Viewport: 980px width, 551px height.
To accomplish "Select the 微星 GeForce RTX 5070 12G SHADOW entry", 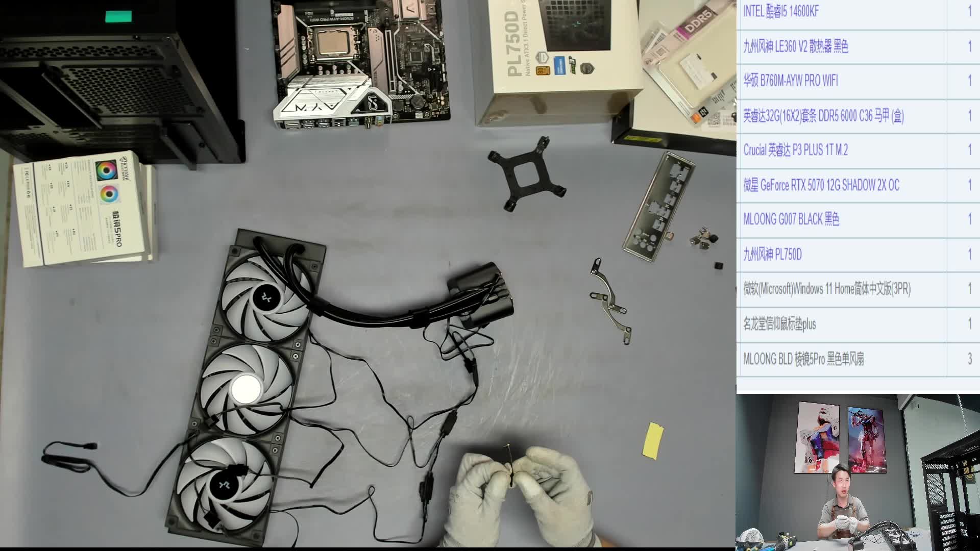I will tap(821, 185).
